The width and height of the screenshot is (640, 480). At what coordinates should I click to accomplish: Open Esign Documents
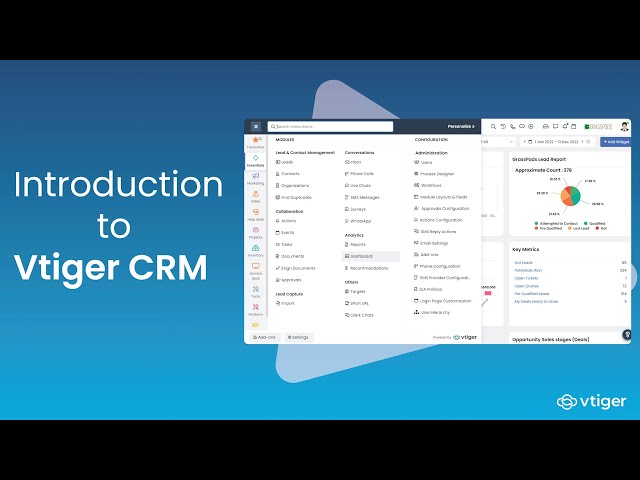click(296, 268)
